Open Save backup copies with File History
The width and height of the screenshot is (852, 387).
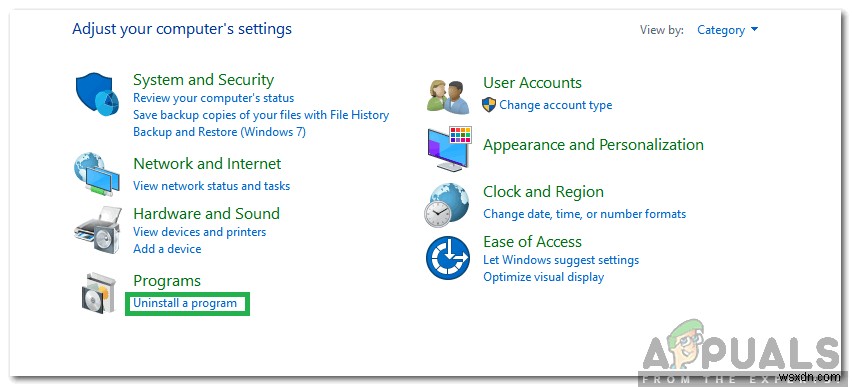tap(261, 115)
